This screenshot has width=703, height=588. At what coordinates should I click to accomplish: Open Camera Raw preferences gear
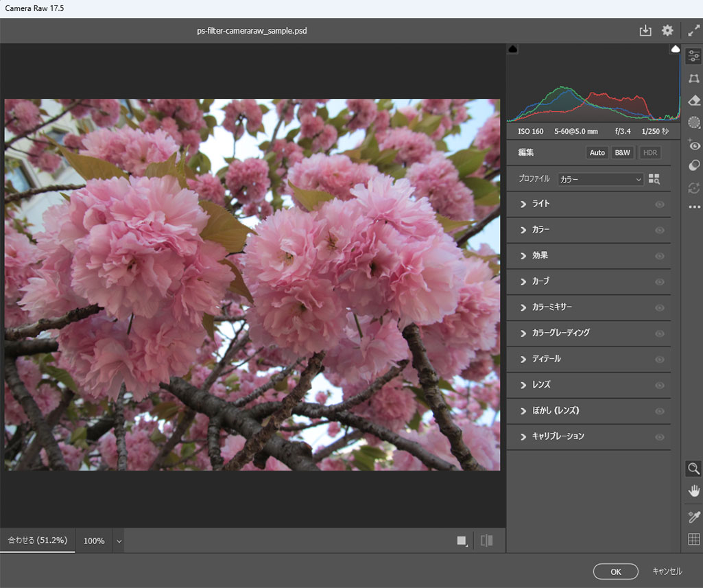point(667,31)
